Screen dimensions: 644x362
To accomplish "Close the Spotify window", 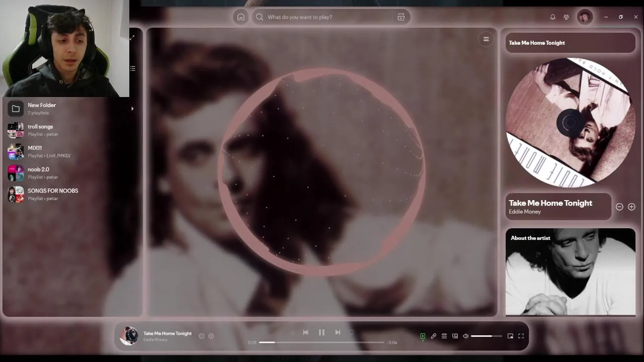I will 636,17.
